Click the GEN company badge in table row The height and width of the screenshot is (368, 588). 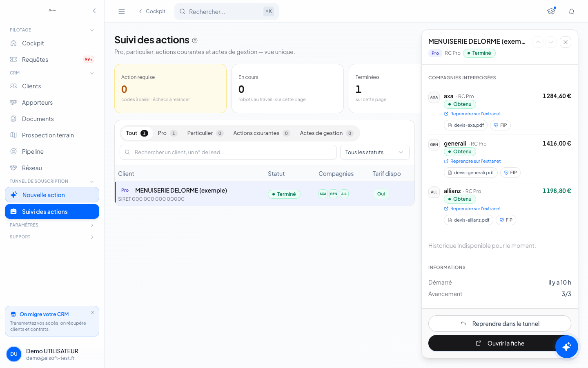tap(334, 194)
